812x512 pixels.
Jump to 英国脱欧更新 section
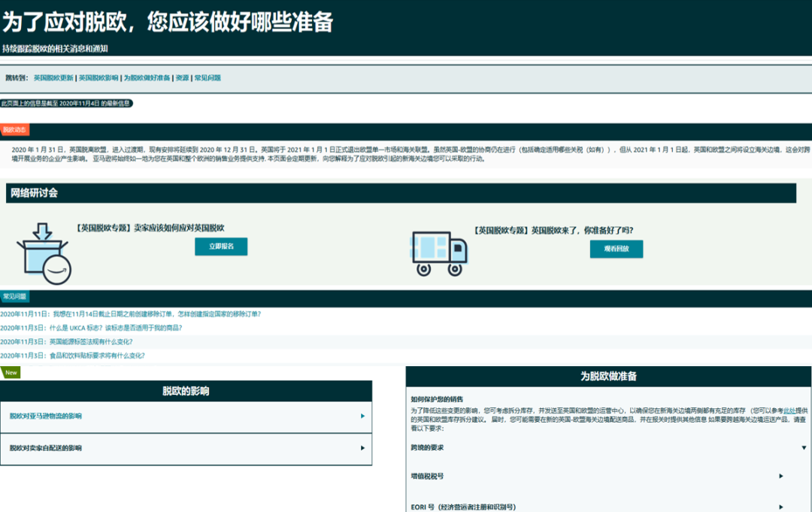tap(53, 77)
